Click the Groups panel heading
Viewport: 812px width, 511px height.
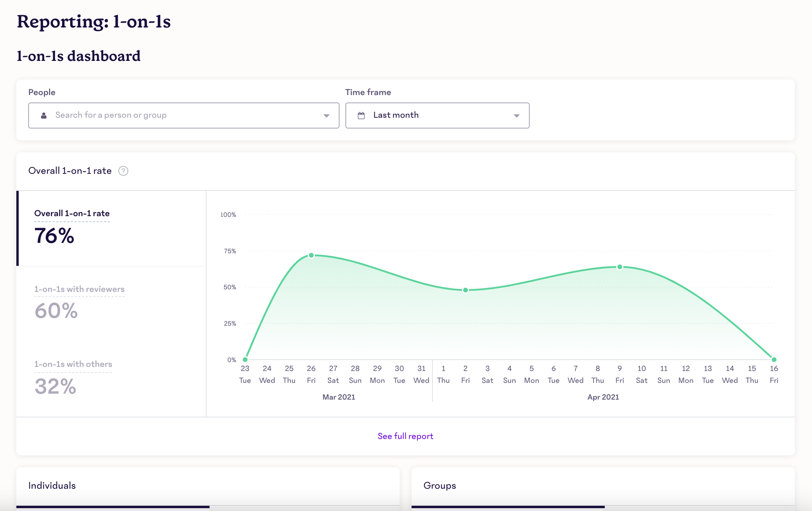coord(440,485)
